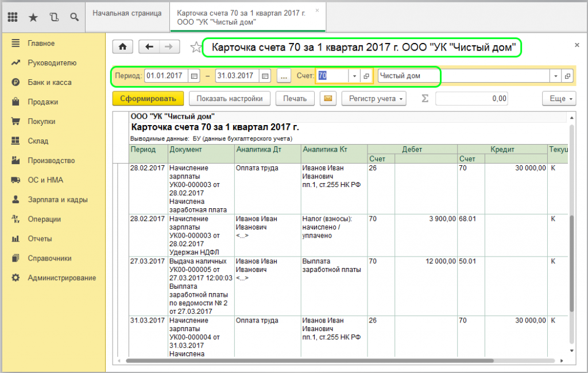Open Главное section icon
Viewport: 588px width, 373px height.
(16, 43)
